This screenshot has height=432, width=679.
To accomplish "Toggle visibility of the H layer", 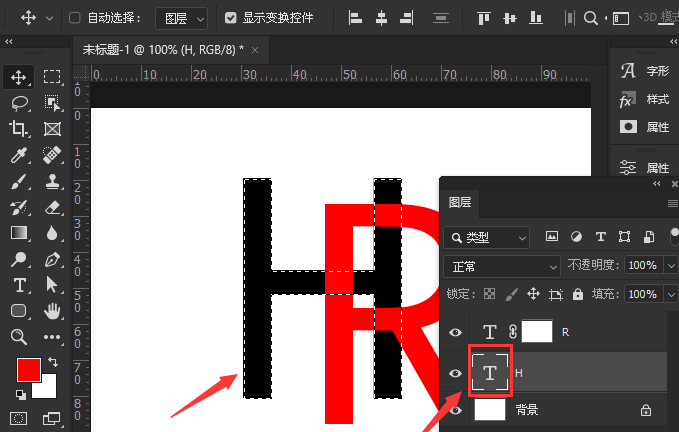I will point(456,373).
